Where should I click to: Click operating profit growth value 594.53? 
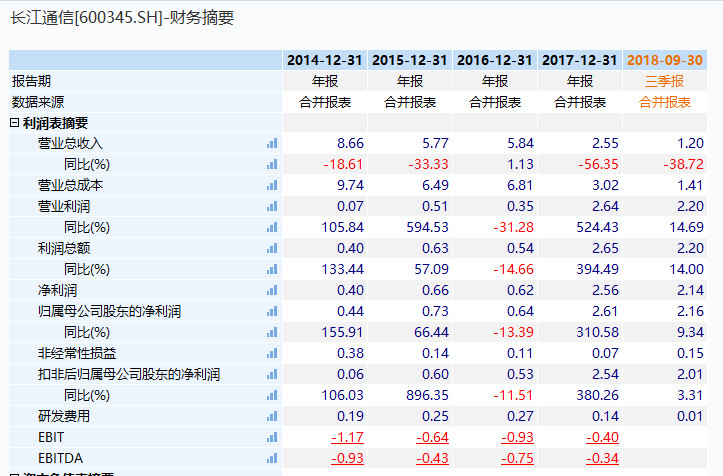coord(427,227)
